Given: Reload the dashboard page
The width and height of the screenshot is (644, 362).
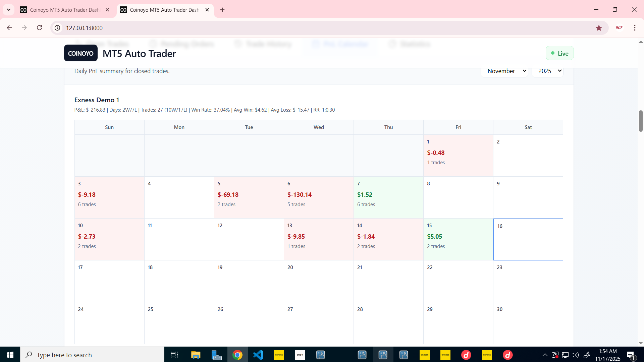Looking at the screenshot, I should click(x=39, y=28).
